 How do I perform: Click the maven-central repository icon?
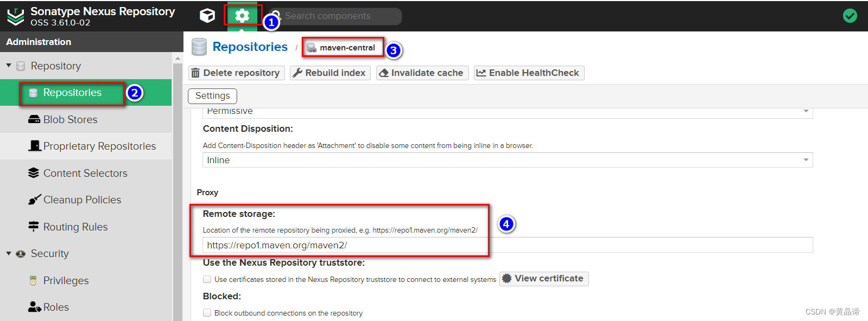pyautogui.click(x=312, y=48)
